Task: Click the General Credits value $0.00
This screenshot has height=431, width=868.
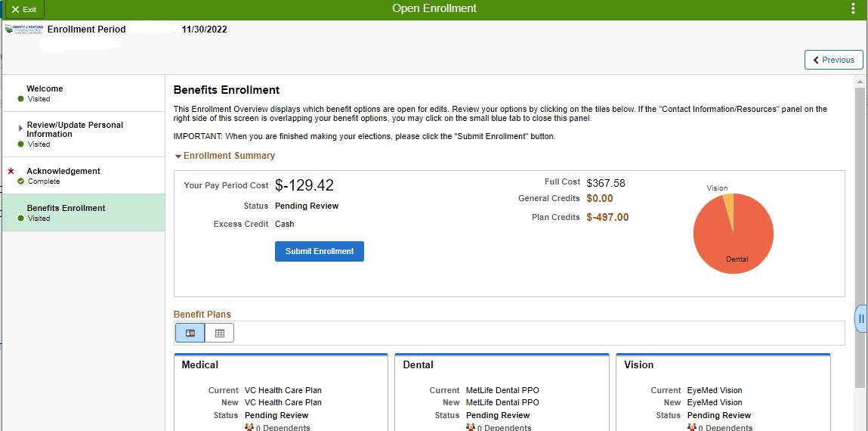Action: (x=600, y=198)
